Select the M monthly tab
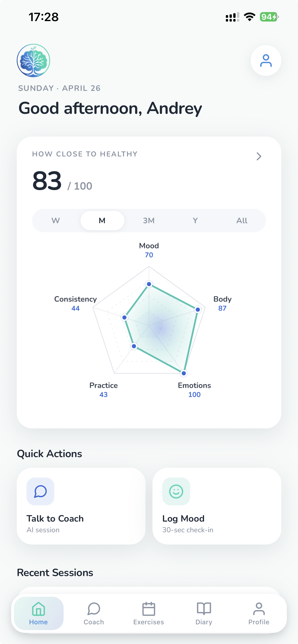 point(102,220)
